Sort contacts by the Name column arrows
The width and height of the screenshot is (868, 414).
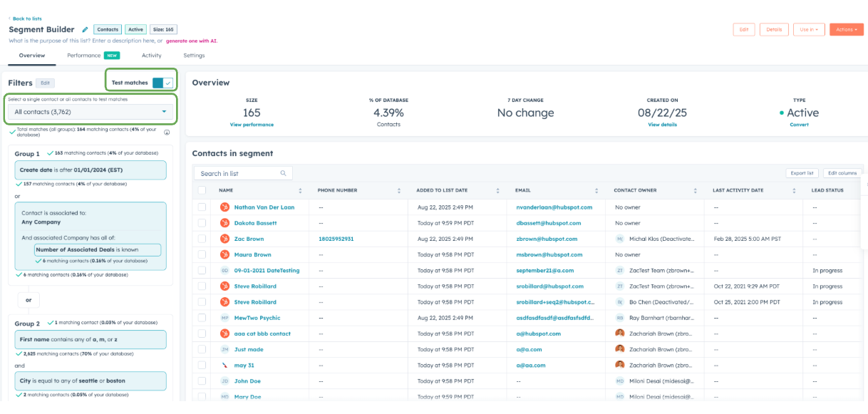[x=299, y=190]
